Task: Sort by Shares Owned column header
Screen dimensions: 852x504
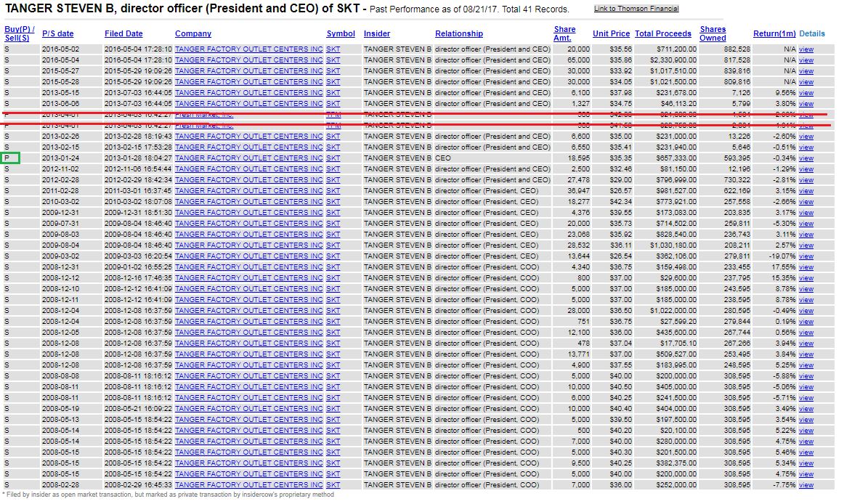Action: [713, 33]
